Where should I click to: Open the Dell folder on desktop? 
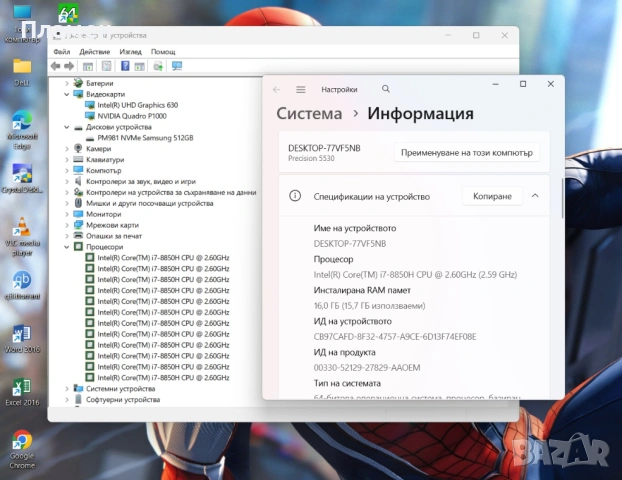pos(22,72)
